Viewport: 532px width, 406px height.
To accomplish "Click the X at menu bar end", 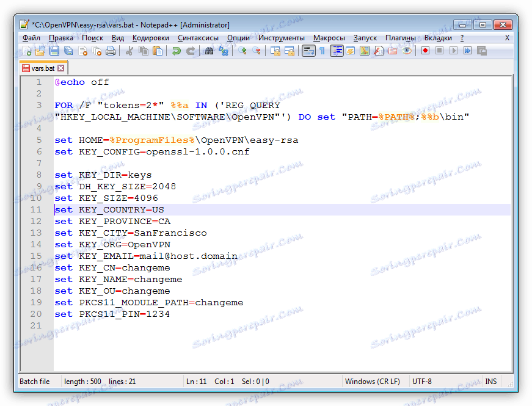I will point(507,38).
